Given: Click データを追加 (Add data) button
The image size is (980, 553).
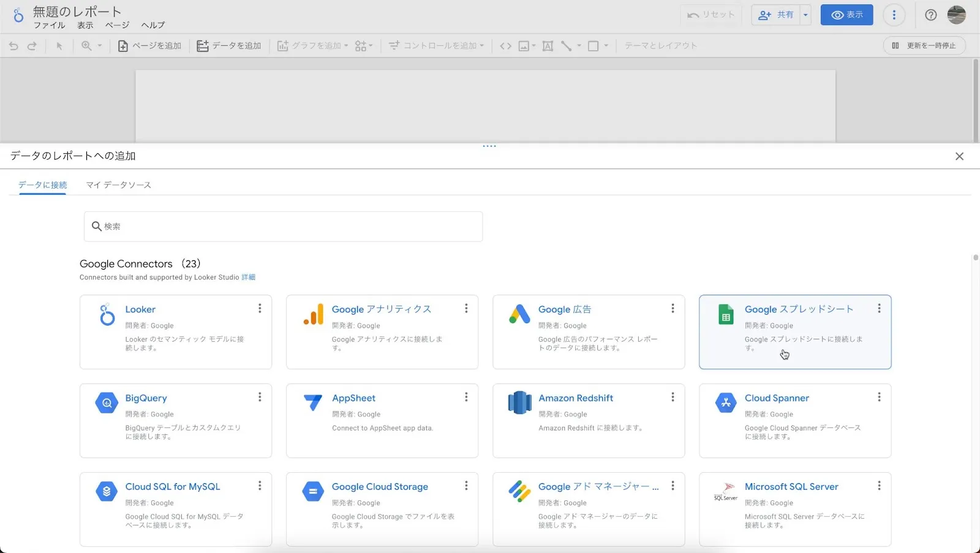Looking at the screenshot, I should [229, 46].
